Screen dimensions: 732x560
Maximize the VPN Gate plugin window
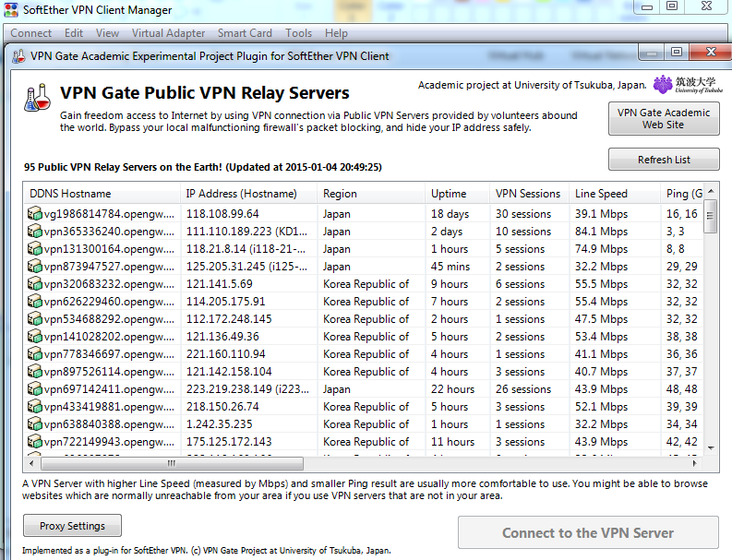(677, 52)
